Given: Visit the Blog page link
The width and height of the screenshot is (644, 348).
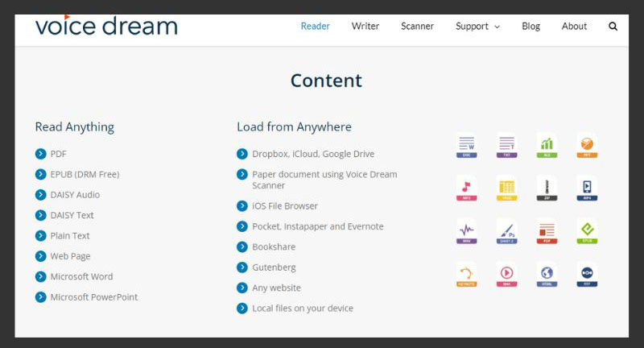Looking at the screenshot, I should 530,27.
